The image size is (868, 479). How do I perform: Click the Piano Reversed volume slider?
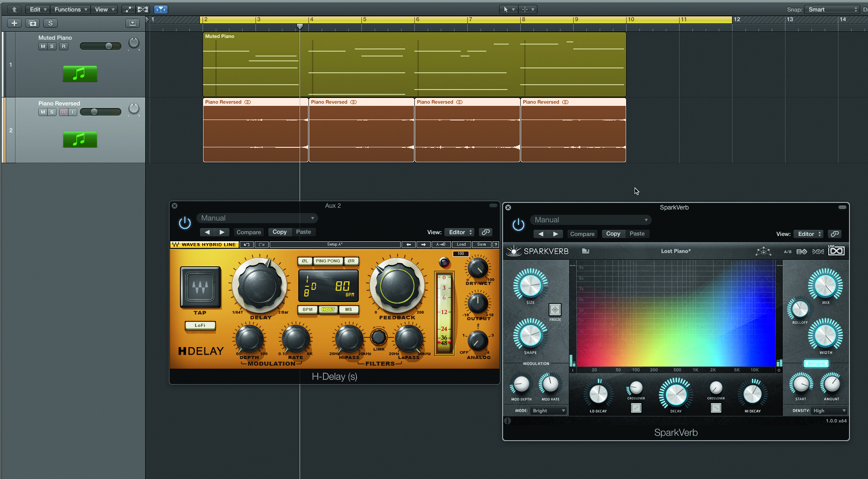(x=101, y=112)
